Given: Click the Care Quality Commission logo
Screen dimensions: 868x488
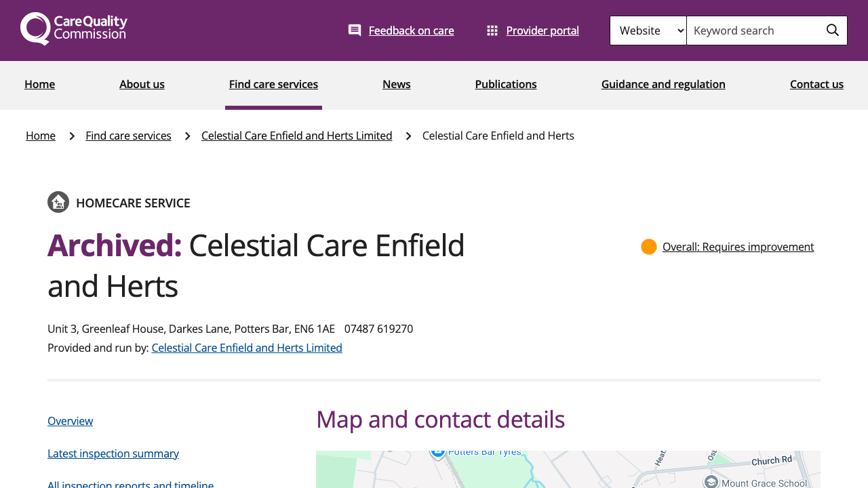Looking at the screenshot, I should [73, 28].
